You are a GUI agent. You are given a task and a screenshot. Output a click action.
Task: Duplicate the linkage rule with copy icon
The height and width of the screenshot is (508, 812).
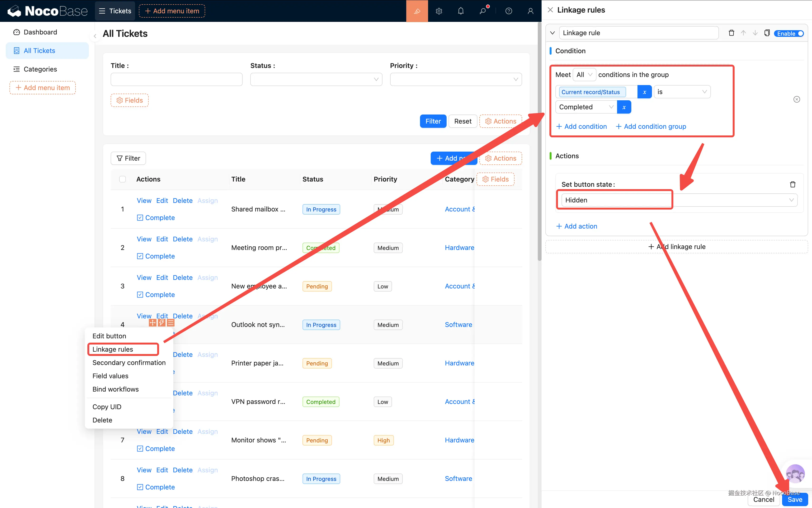tap(767, 33)
